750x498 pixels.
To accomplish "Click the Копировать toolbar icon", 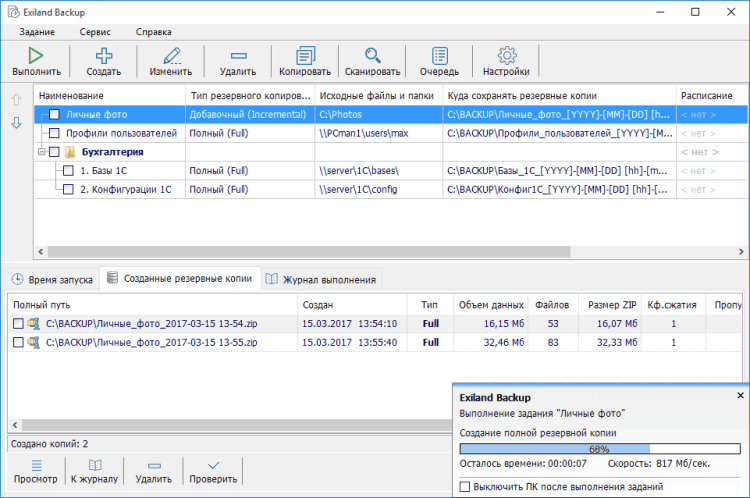I will [x=305, y=56].
